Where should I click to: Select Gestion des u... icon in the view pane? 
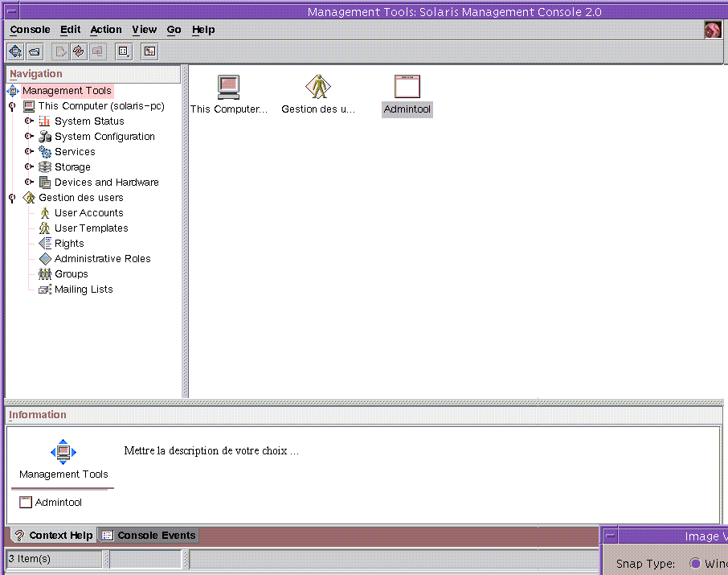[318, 87]
